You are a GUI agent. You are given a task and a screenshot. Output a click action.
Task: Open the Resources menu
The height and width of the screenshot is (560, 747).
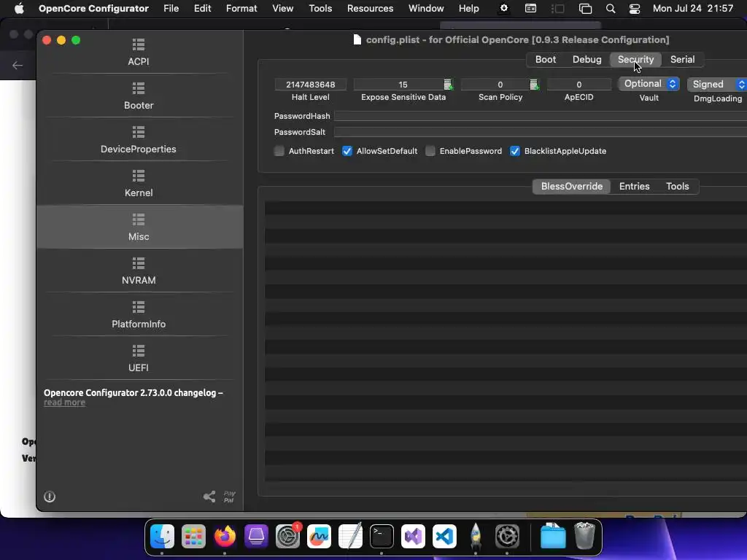click(370, 9)
